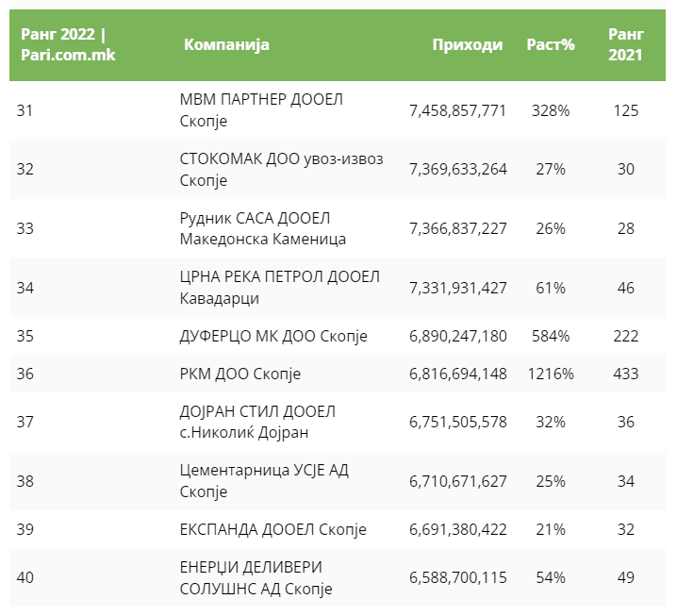
Task: Click the 1216% growth cell
Action: point(550,374)
